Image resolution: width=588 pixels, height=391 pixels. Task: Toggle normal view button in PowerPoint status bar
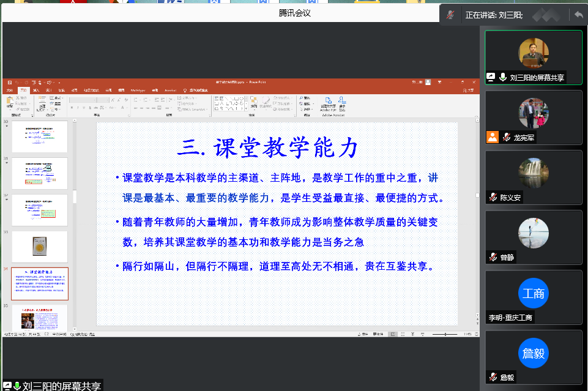[393, 334]
